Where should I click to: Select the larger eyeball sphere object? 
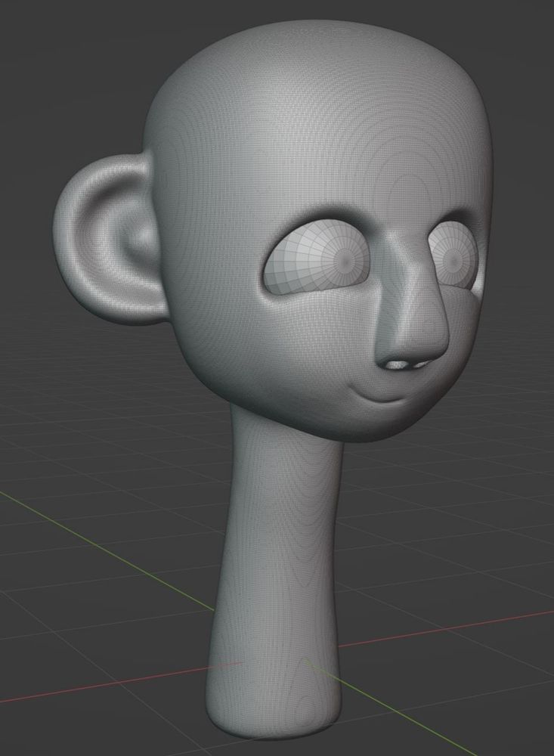[x=318, y=259]
